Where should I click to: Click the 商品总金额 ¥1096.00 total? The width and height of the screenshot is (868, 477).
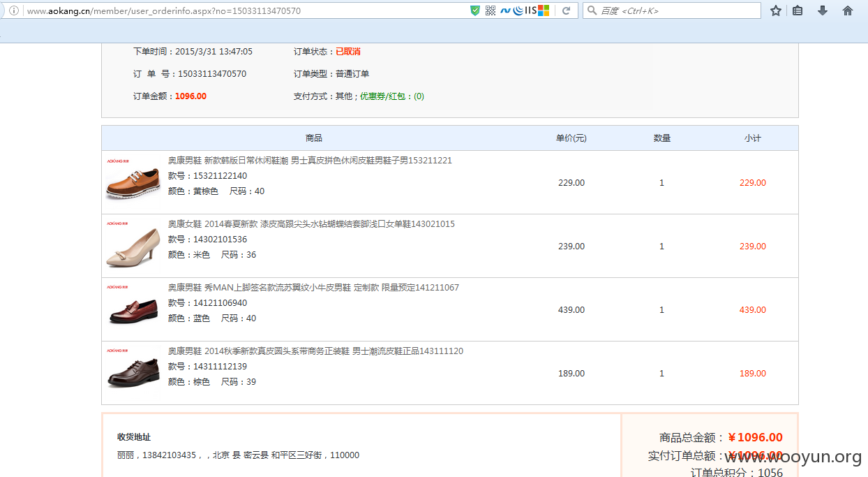[721, 438]
